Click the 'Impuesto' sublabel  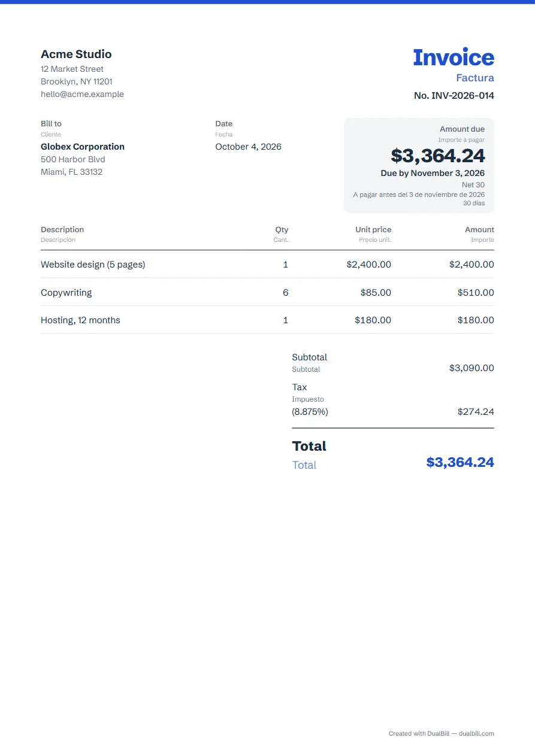pos(308,399)
